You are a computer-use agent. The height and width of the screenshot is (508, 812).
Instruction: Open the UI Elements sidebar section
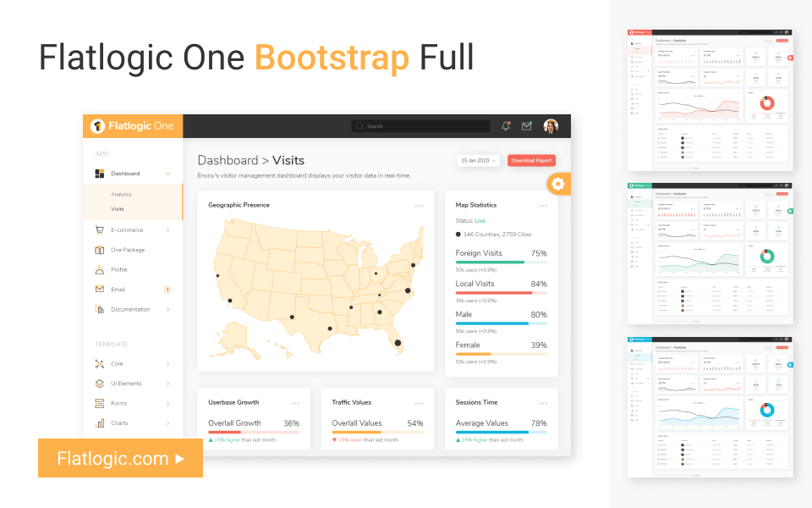[x=129, y=383]
